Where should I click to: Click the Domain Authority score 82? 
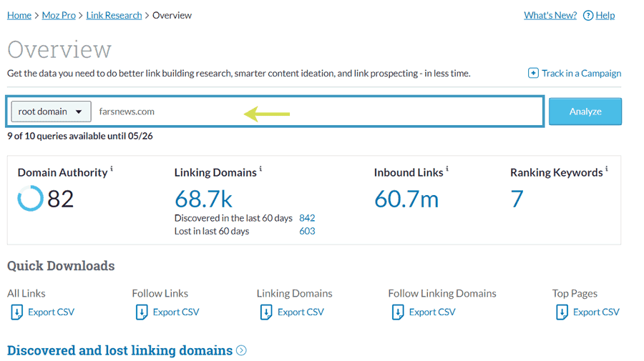tap(60, 199)
